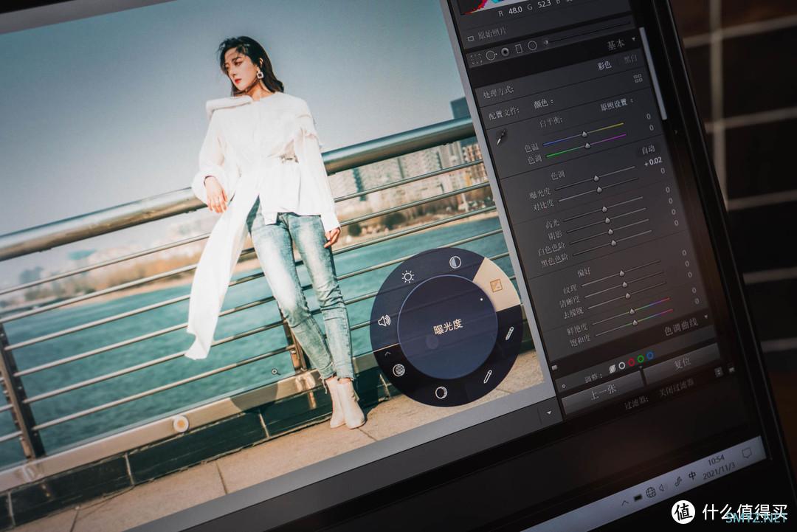Screen dimensions: 797x532
Task: Select the highlighted beige exposure segment on the dial
Action: click(x=496, y=286)
